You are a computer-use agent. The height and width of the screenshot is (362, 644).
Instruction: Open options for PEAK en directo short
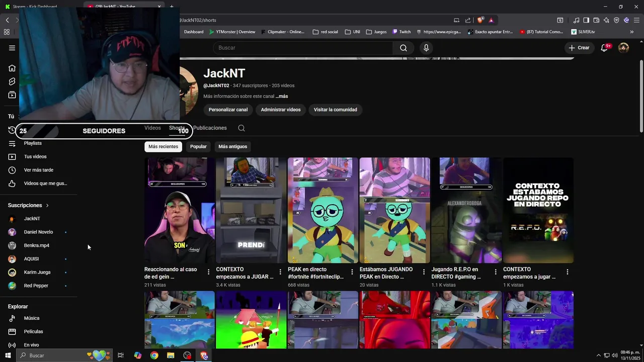click(352, 272)
